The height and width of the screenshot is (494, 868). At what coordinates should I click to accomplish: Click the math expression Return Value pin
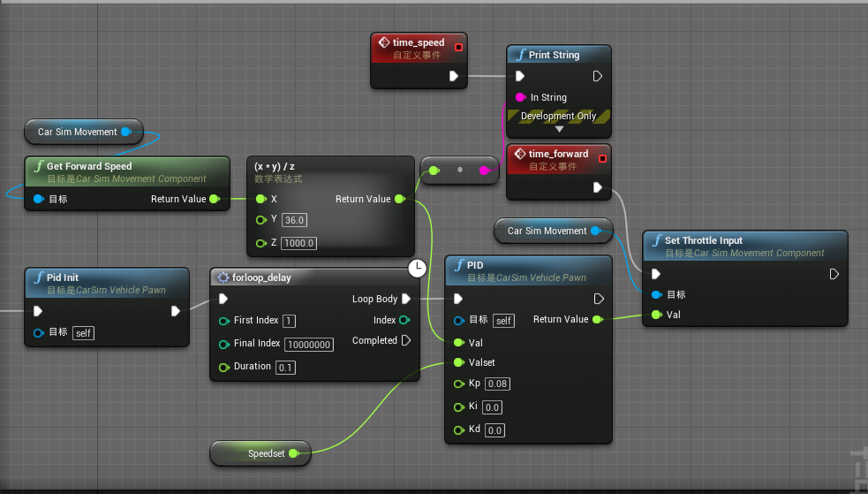pos(400,199)
